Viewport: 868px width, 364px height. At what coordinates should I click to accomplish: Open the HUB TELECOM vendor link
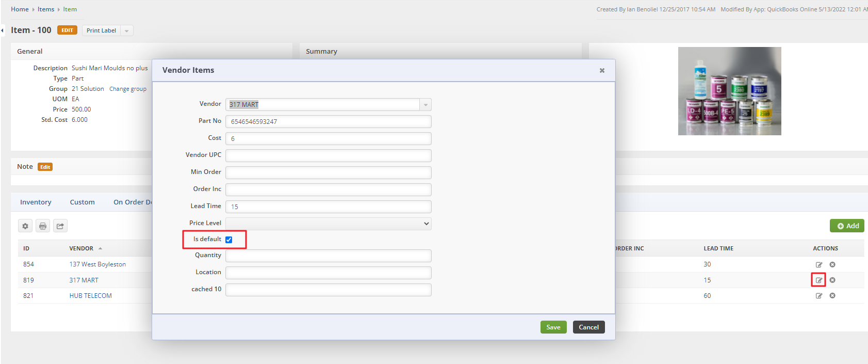tap(91, 296)
